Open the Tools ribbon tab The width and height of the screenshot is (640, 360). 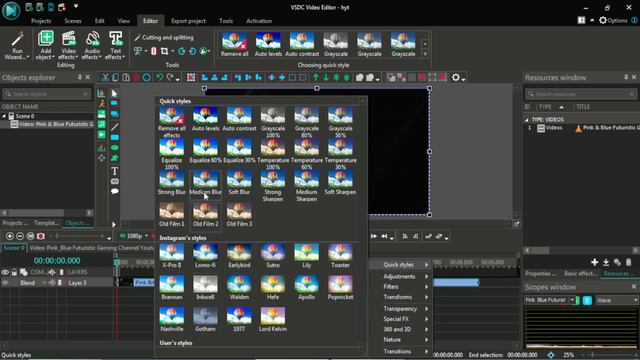226,21
